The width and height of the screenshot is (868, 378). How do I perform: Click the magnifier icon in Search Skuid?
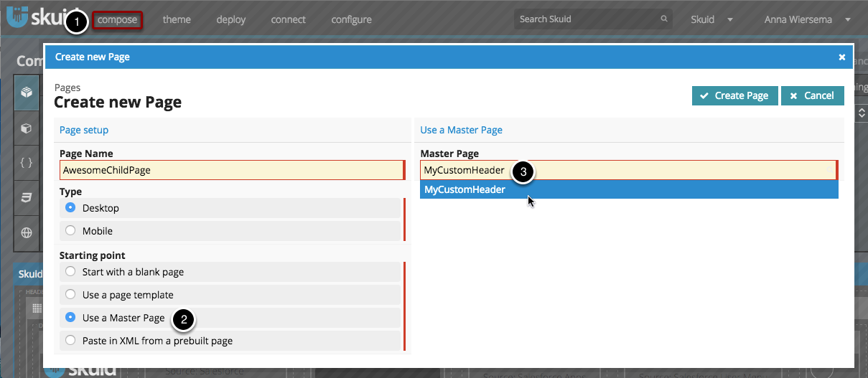(664, 19)
